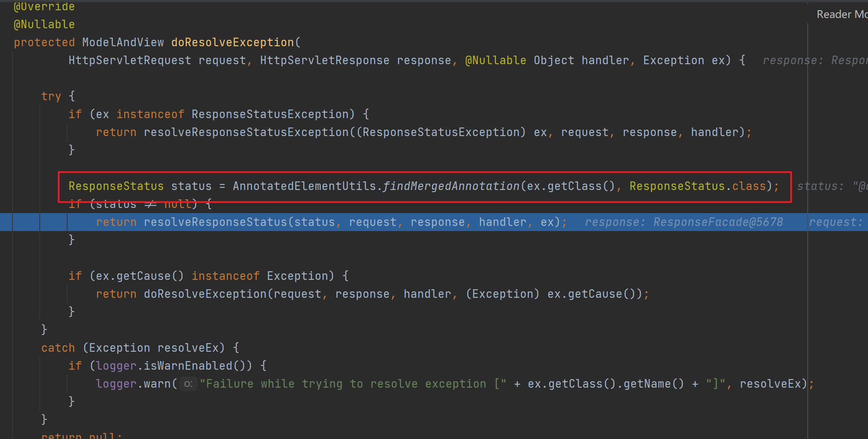Viewport: 868px width, 439px height.
Task: Click the try keyword
Action: click(x=51, y=96)
